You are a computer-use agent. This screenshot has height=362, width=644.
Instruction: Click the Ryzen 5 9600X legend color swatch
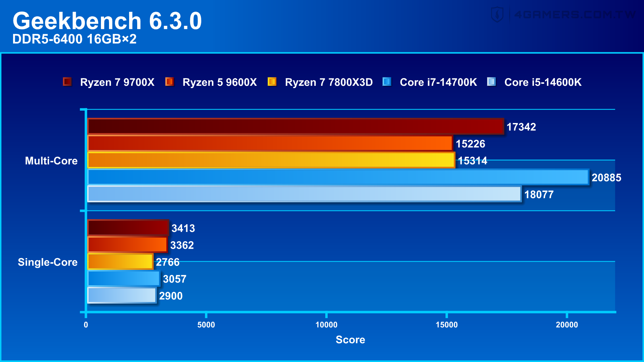[169, 81]
